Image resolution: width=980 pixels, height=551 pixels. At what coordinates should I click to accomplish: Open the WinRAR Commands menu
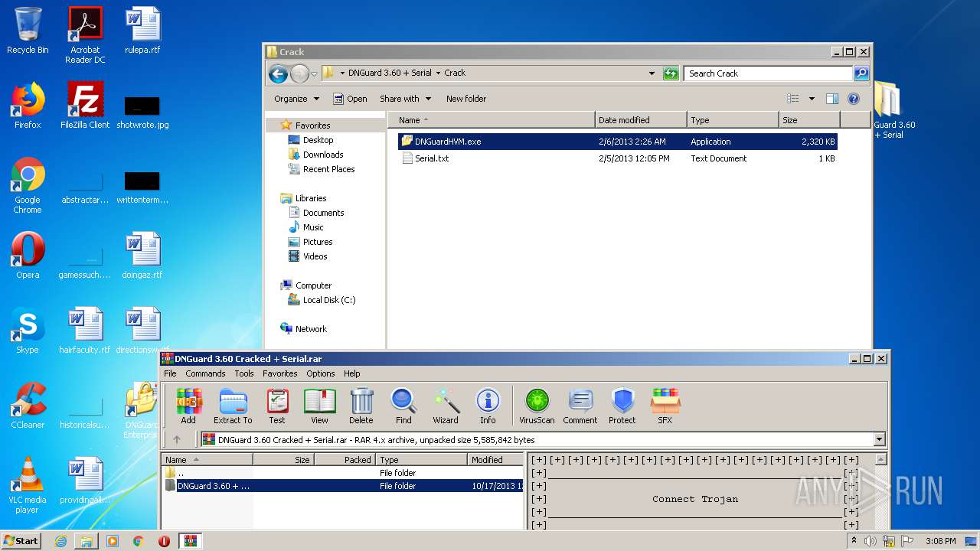pos(205,373)
